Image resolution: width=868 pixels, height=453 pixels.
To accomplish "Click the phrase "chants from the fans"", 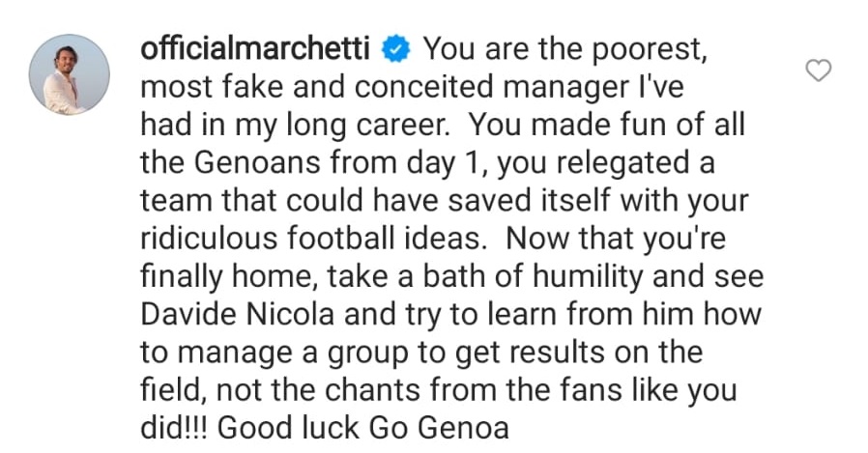I will point(456,390).
